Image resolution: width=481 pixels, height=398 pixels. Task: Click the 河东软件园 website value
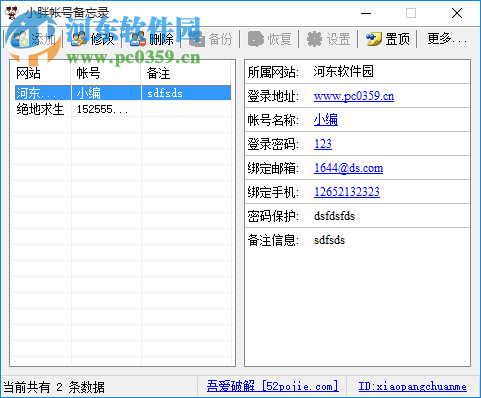click(343, 71)
